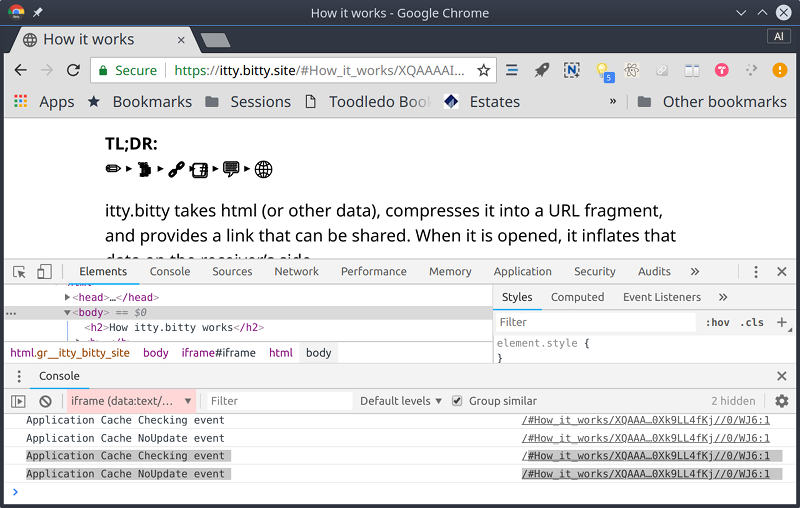Open the Computed styles tab
The width and height of the screenshot is (800, 508).
(577, 297)
